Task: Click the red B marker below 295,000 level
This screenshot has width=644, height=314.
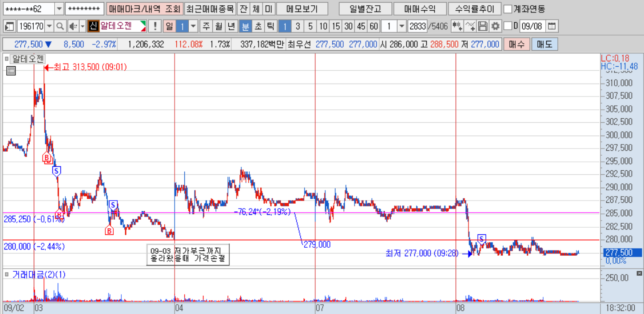Action: (x=47, y=157)
